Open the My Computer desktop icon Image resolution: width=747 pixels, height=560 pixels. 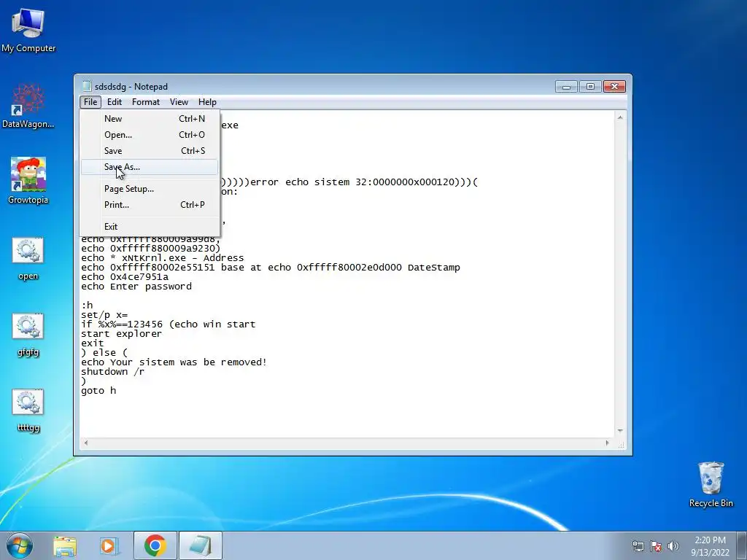tap(28, 31)
